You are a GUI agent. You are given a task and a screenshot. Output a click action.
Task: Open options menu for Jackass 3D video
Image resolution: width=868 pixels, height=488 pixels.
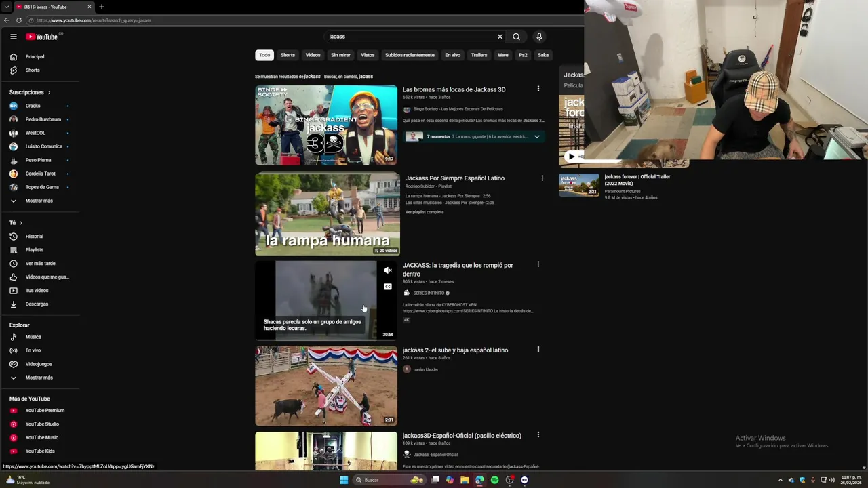coord(538,89)
